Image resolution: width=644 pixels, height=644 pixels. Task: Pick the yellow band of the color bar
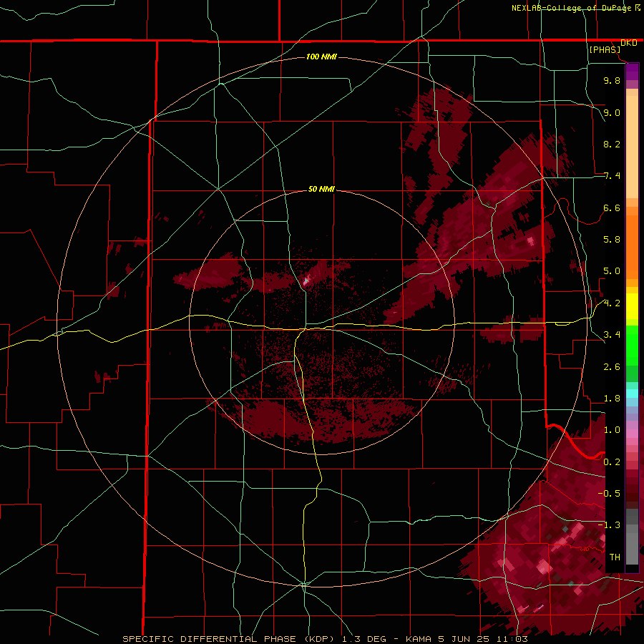point(632,306)
